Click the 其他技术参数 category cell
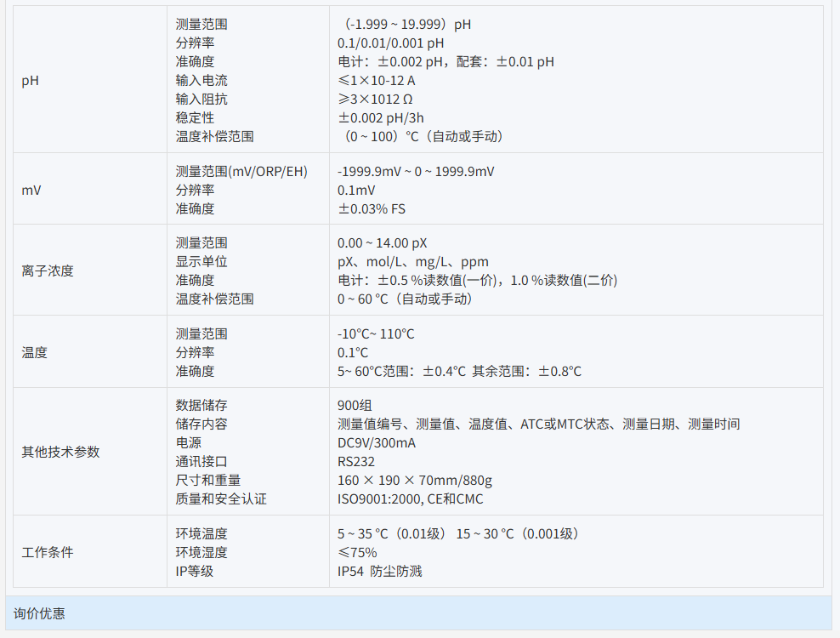Image resolution: width=840 pixels, height=638 pixels. (60, 452)
